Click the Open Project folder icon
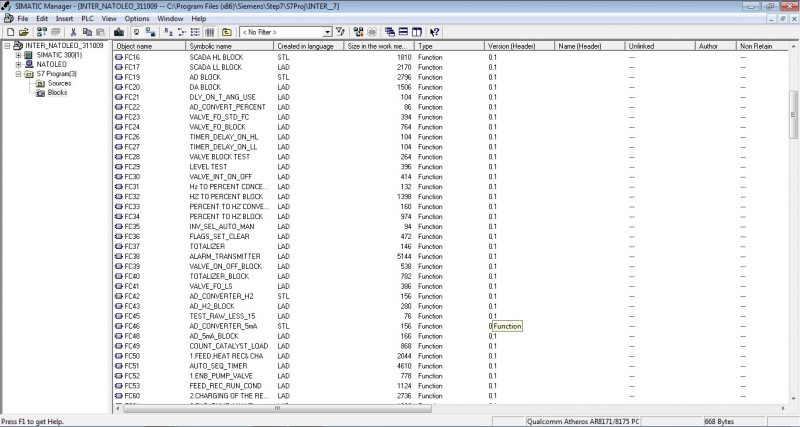Viewport: 800px width, 427px height. pos(22,32)
